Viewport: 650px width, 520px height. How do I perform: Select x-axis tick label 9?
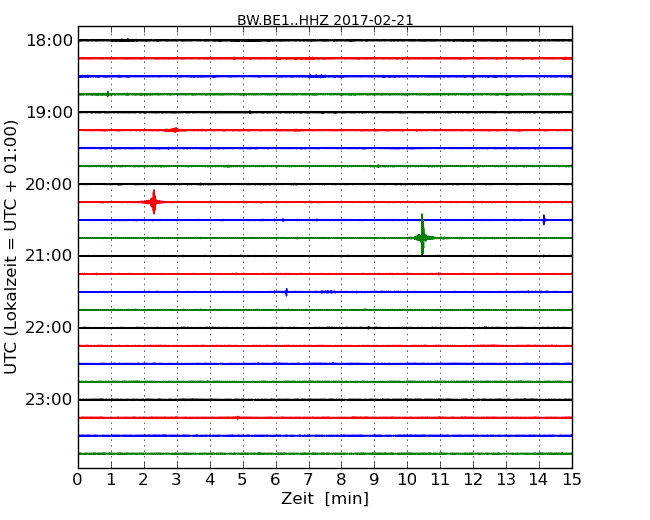pyautogui.click(x=374, y=480)
